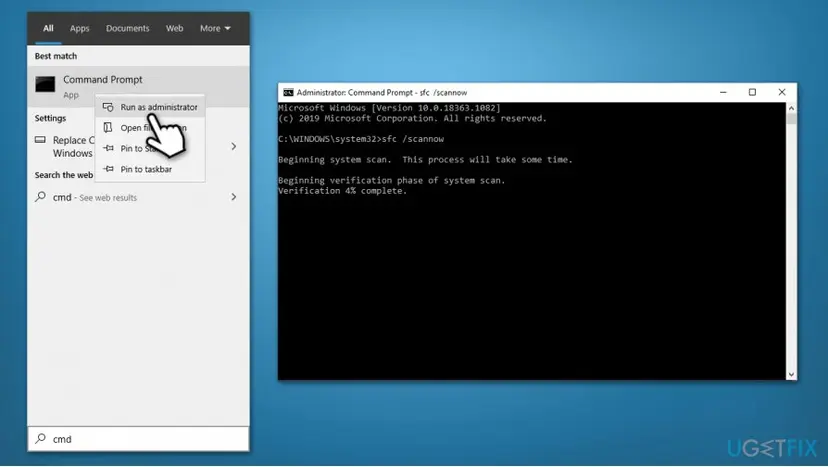Minimize the Command Prompt window
Image resolution: width=828 pixels, height=467 pixels.
[x=723, y=92]
